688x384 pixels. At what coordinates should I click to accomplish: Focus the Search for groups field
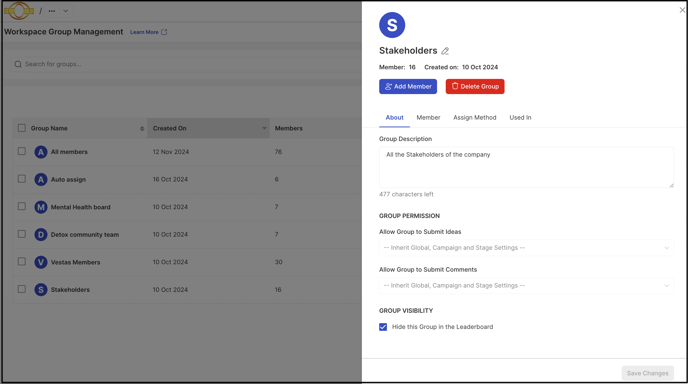coord(186,64)
